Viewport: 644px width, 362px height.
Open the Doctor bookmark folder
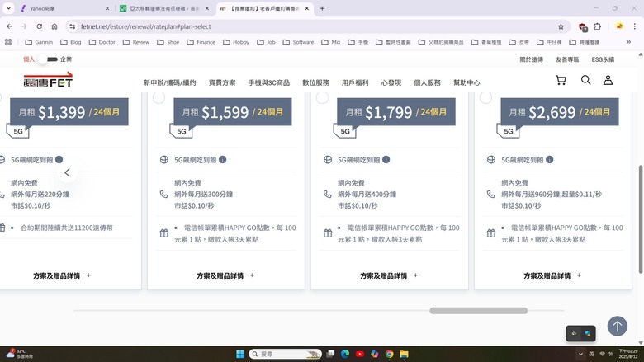coord(102,42)
